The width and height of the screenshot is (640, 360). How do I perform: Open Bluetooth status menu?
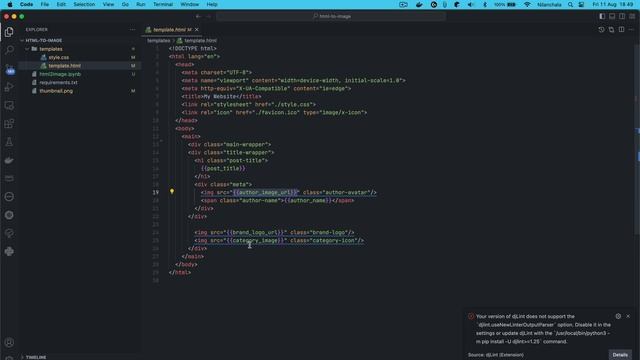pyautogui.click(x=485, y=4)
